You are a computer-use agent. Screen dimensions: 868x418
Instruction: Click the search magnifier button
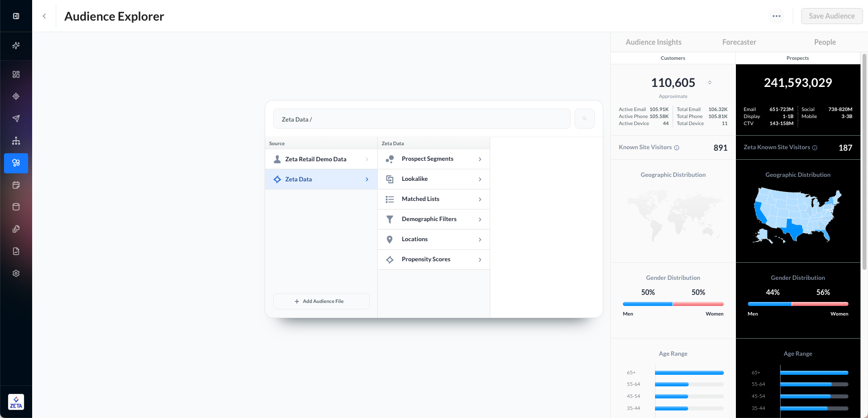584,119
